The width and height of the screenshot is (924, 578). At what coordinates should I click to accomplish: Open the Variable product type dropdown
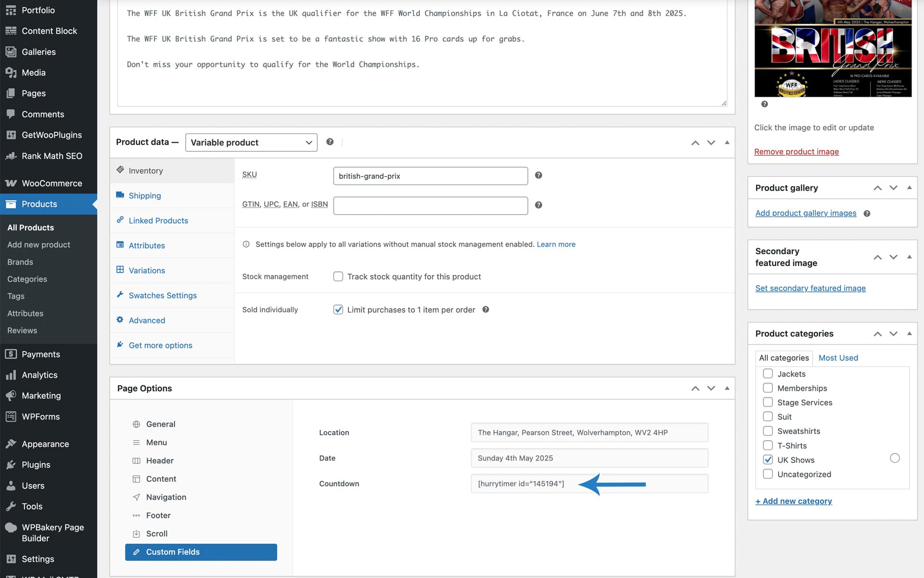click(251, 143)
